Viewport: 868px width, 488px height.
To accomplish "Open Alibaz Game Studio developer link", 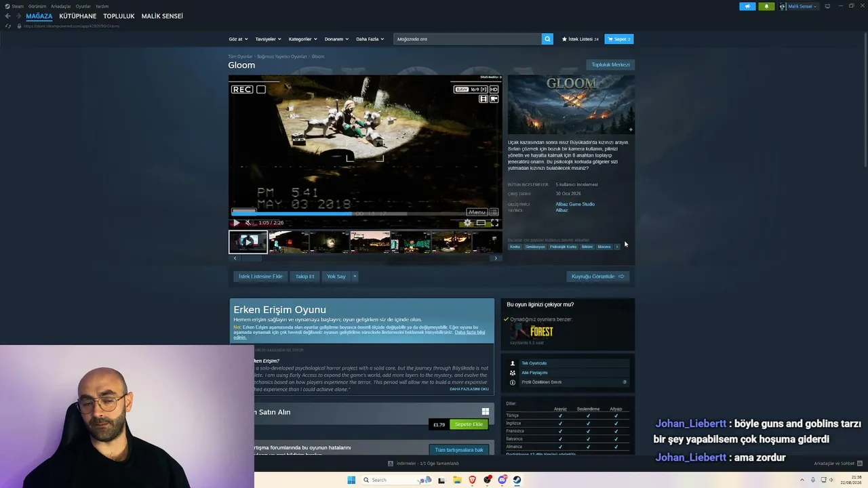I will [x=575, y=204].
